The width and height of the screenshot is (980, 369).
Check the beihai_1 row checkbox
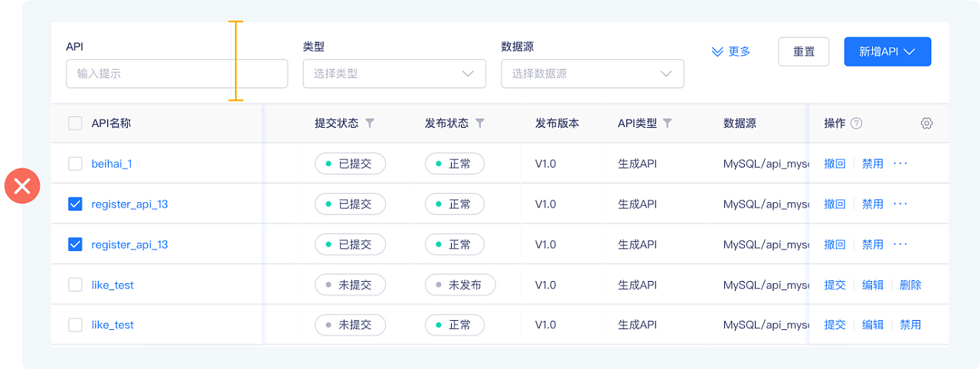[75, 163]
